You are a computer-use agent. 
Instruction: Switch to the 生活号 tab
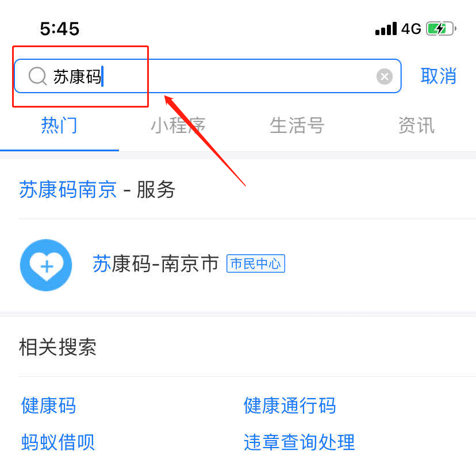pos(297,125)
